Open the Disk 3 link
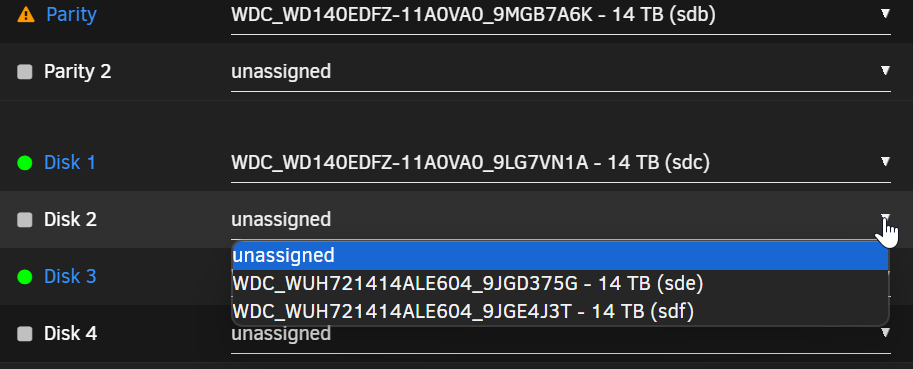This screenshot has height=369, width=913. pos(70,276)
